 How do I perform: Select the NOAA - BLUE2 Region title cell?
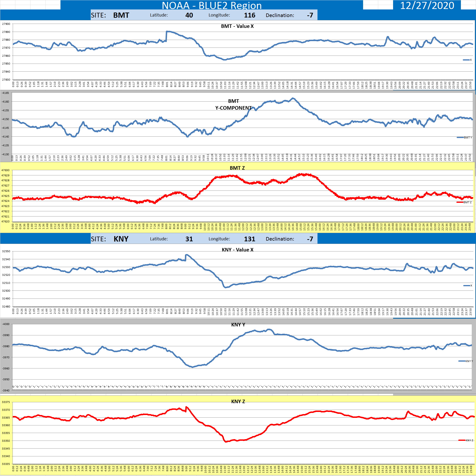tap(211, 5)
